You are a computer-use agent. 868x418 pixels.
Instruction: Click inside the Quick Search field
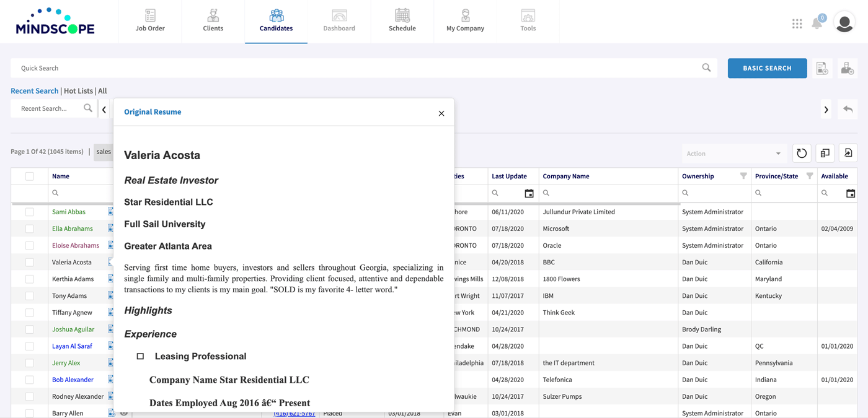tap(248, 68)
